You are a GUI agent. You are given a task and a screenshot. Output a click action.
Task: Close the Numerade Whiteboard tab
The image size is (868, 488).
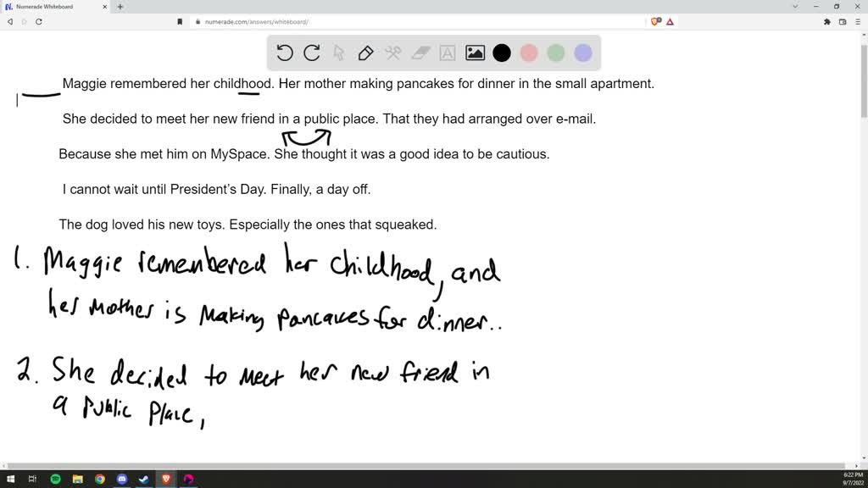(104, 7)
